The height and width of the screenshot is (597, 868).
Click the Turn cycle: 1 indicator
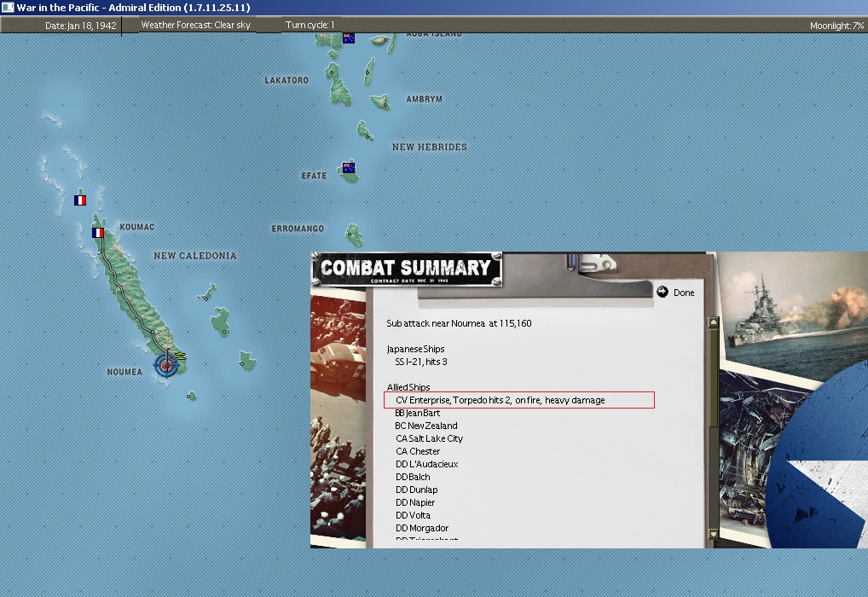[x=310, y=25]
